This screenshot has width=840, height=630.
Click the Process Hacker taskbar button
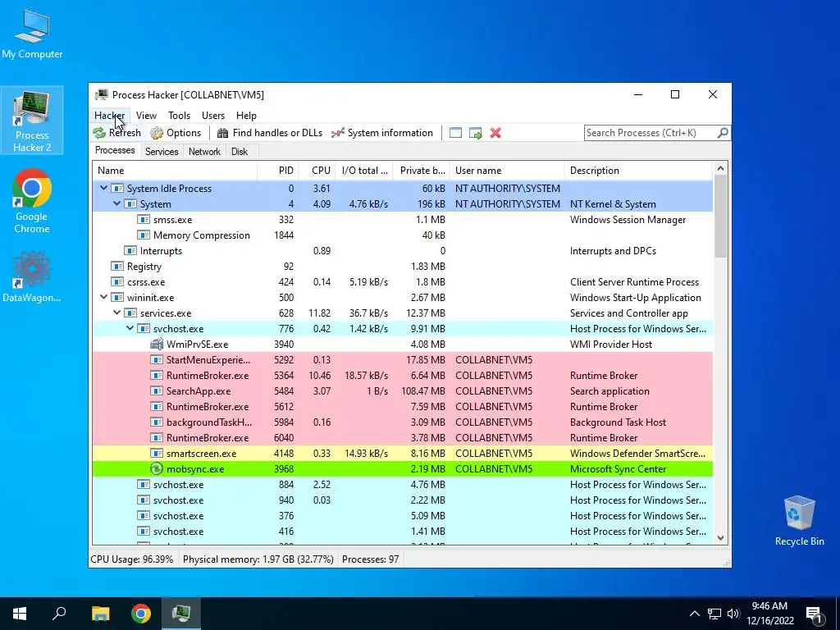click(x=181, y=614)
